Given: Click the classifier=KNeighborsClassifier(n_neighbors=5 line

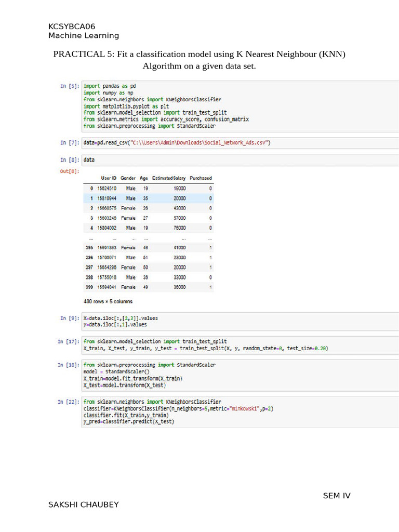Looking at the screenshot, I should [179, 409].
